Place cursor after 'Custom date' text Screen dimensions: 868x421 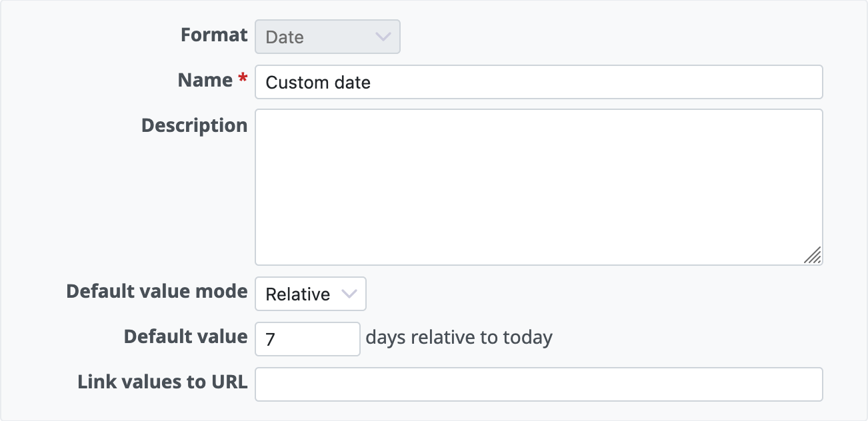point(373,83)
